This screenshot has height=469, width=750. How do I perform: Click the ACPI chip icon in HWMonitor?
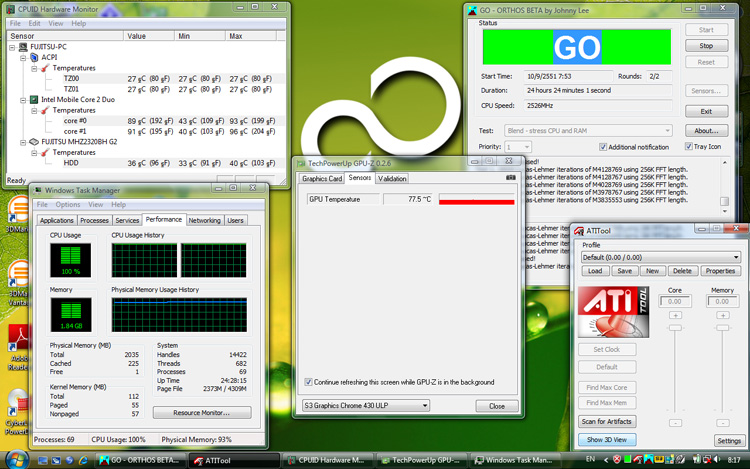(34, 57)
